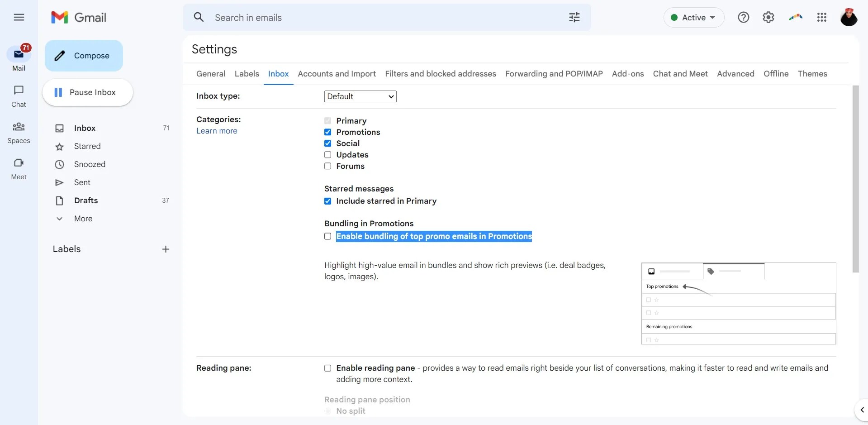This screenshot has height=425, width=868.
Task: Open Gmail support with the help icon
Action: pos(743,17)
